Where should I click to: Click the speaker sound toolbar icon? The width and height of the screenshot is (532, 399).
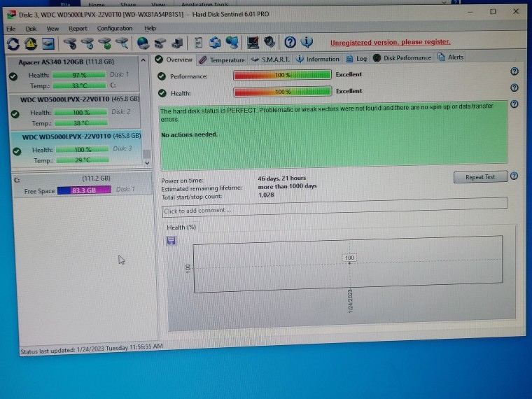point(269,42)
